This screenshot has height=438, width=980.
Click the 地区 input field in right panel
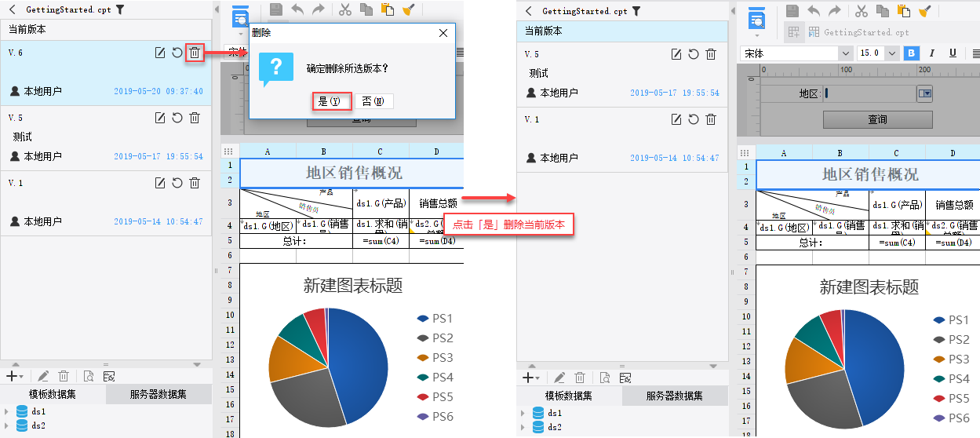click(x=869, y=93)
